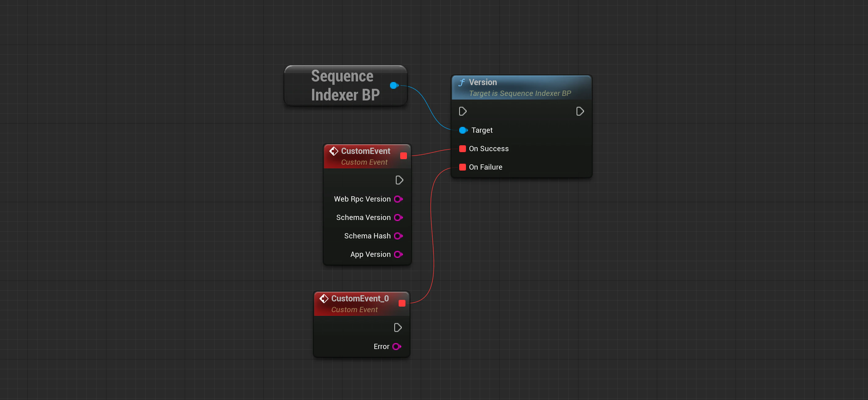Click the magenta Error output pin
The image size is (868, 400).
click(397, 347)
